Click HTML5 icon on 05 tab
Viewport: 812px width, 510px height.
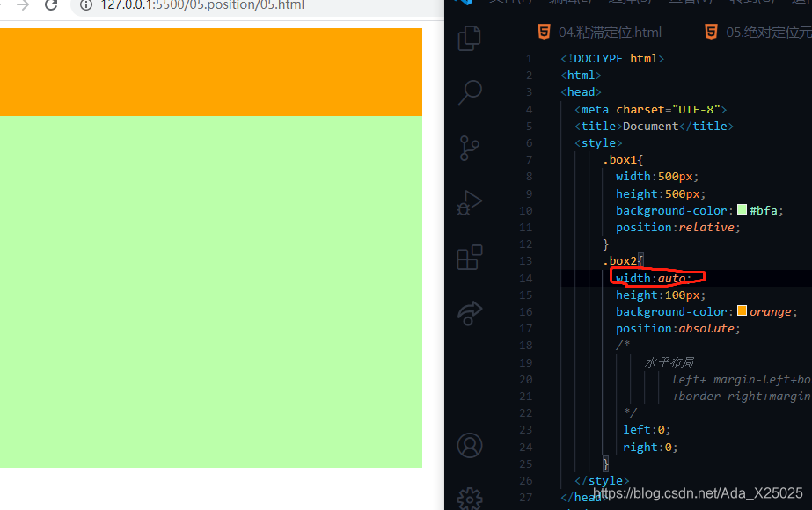click(711, 33)
